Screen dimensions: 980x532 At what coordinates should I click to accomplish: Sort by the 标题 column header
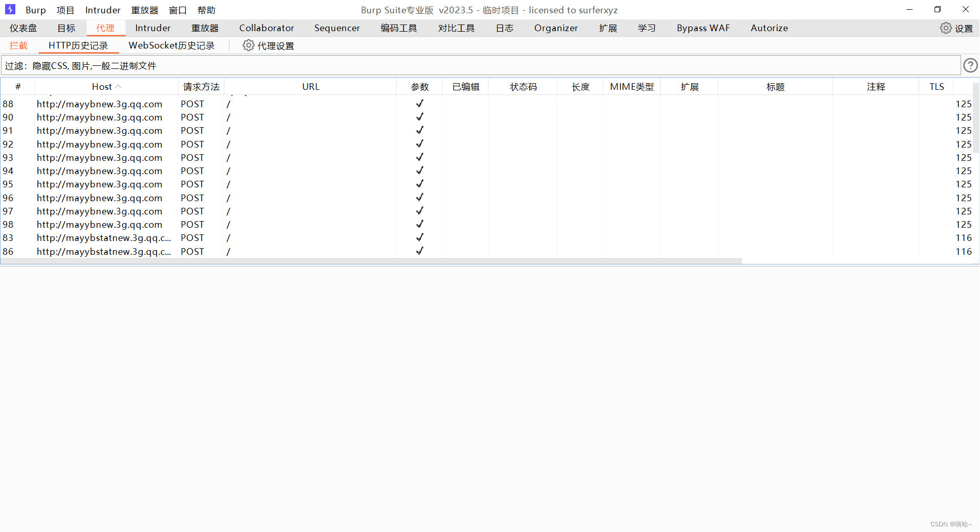click(x=775, y=87)
